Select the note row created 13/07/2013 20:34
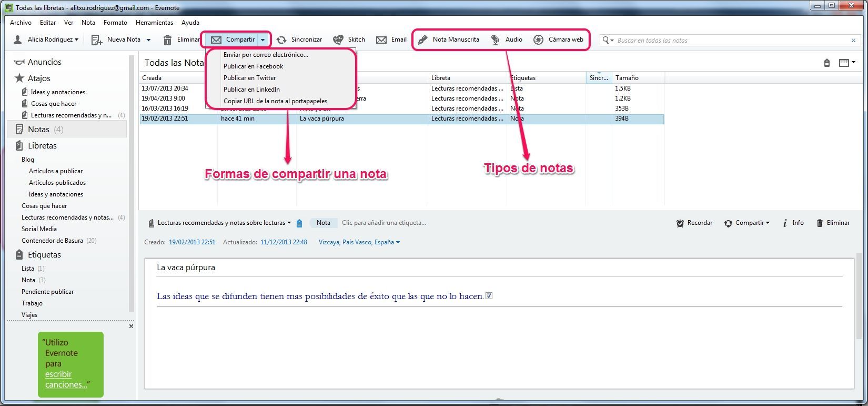Viewport: 868px width, 406px height. [402, 88]
